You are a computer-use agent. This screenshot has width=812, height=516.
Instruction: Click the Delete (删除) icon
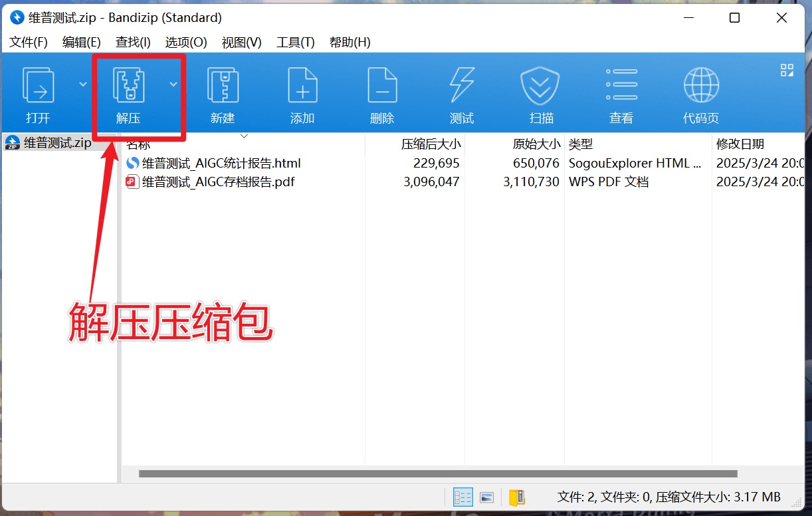tap(382, 85)
